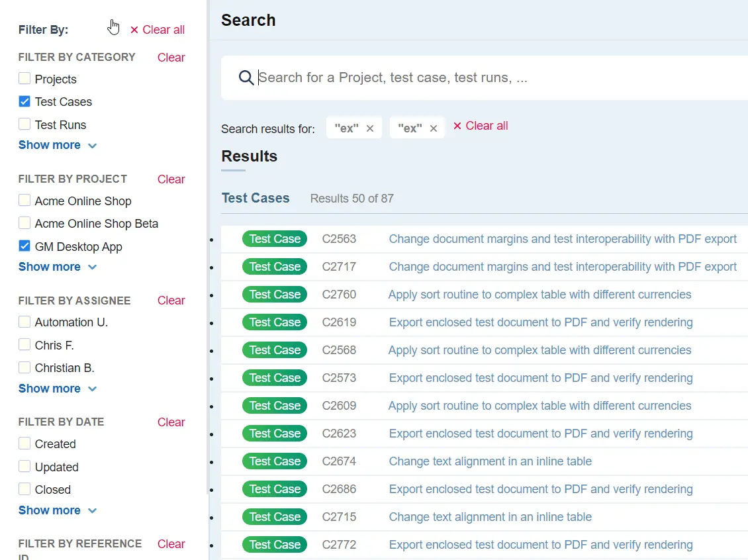This screenshot has height=560, width=748.
Task: Clear the Filter by Category section
Action: click(171, 57)
